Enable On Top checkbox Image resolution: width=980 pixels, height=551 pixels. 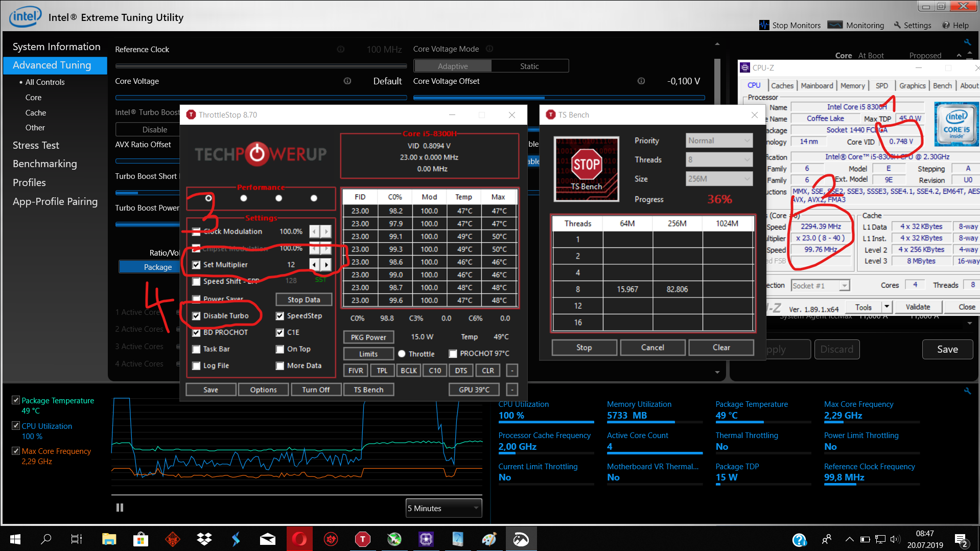click(x=280, y=349)
